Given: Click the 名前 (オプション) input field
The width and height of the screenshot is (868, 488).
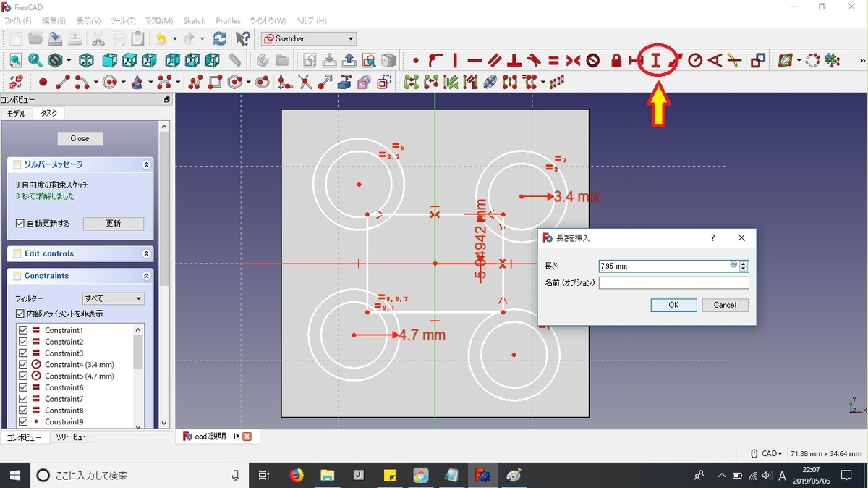Looking at the screenshot, I should pos(673,282).
